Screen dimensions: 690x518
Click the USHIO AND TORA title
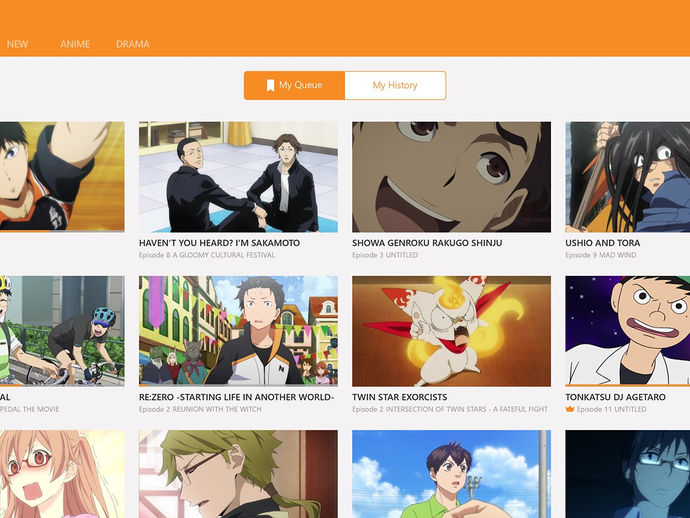click(602, 243)
